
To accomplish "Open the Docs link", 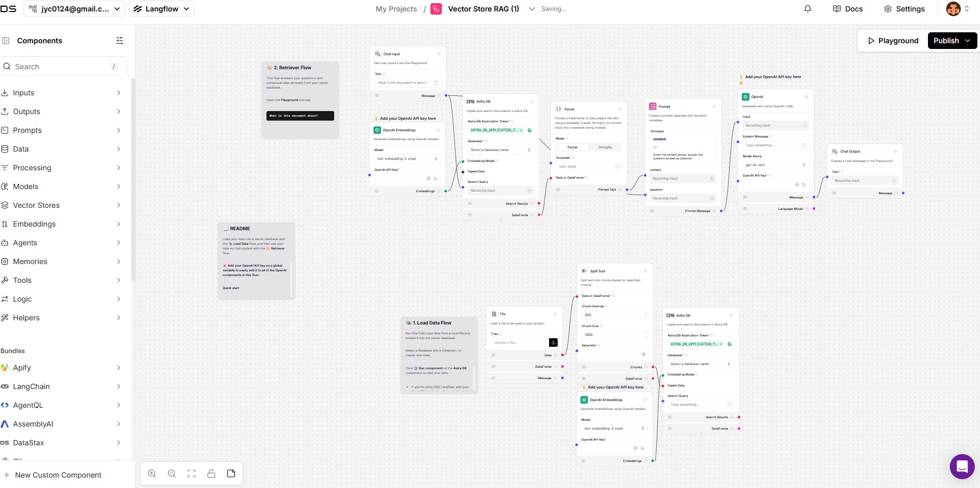I will 848,9.
